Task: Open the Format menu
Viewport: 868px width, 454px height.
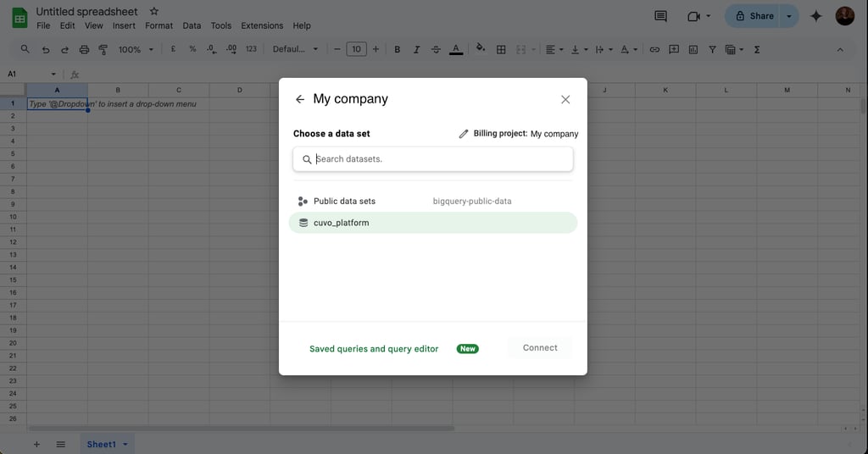Action: click(159, 25)
